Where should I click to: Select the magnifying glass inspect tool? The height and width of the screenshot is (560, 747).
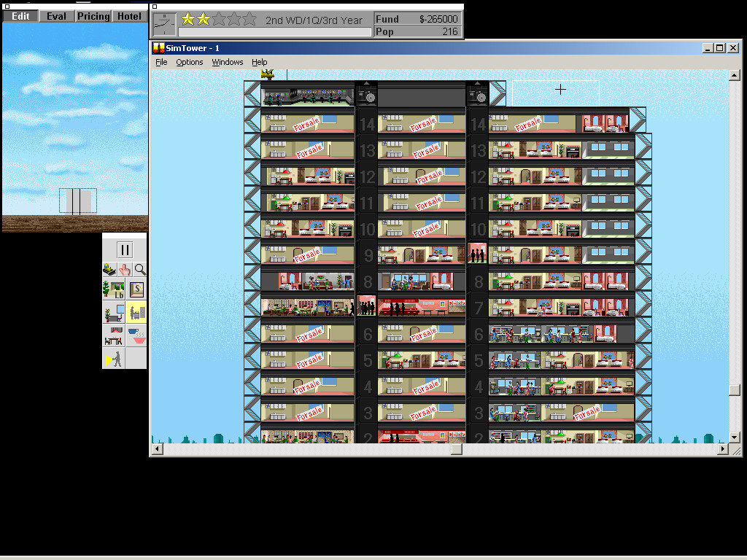click(140, 270)
